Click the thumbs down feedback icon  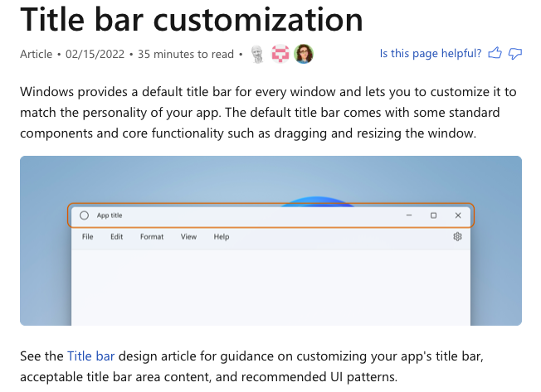point(515,54)
